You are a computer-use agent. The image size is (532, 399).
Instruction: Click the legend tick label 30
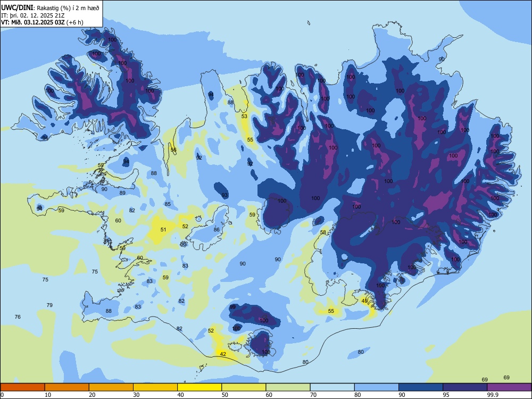(x=136, y=395)
